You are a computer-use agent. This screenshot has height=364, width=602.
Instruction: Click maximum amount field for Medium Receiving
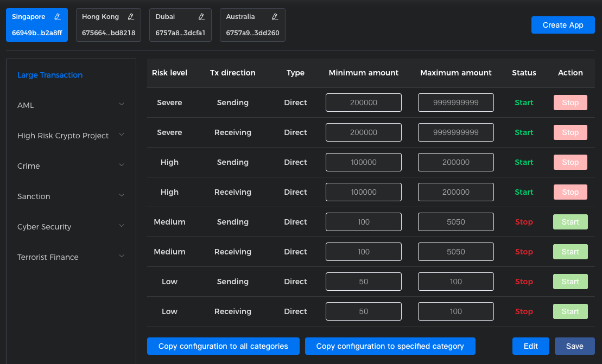point(456,252)
